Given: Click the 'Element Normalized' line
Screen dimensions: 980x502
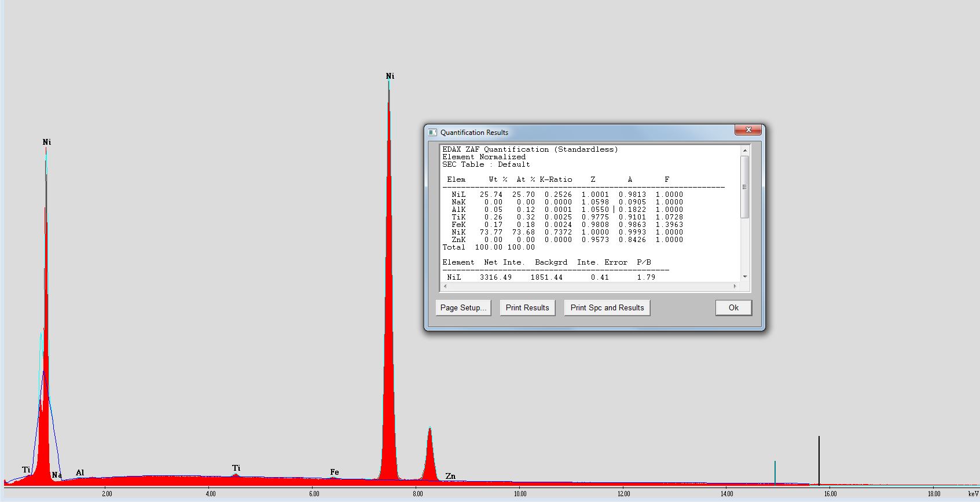Looking at the screenshot, I should [x=484, y=157].
